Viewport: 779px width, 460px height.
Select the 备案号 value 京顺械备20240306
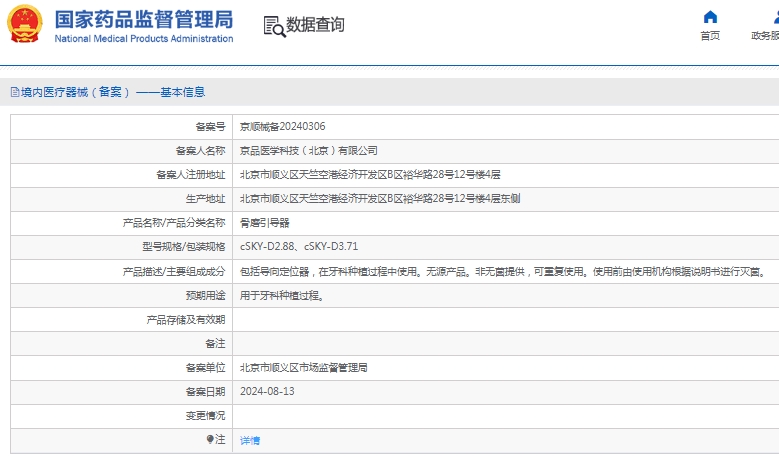point(283,127)
